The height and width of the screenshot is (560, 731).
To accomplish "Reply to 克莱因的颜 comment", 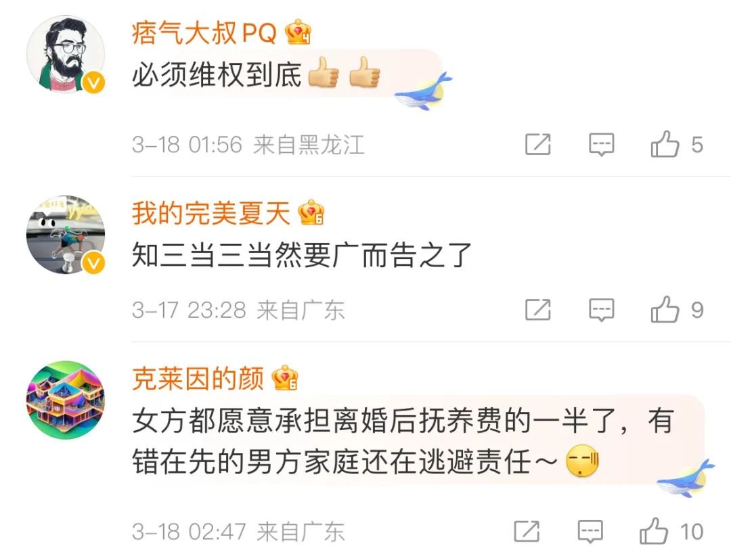I will pyautogui.click(x=590, y=532).
